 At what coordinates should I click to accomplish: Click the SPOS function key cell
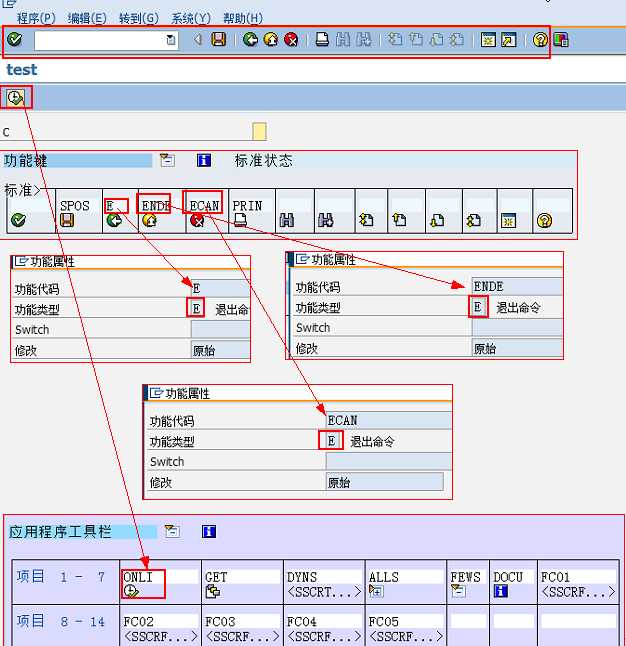[75, 205]
